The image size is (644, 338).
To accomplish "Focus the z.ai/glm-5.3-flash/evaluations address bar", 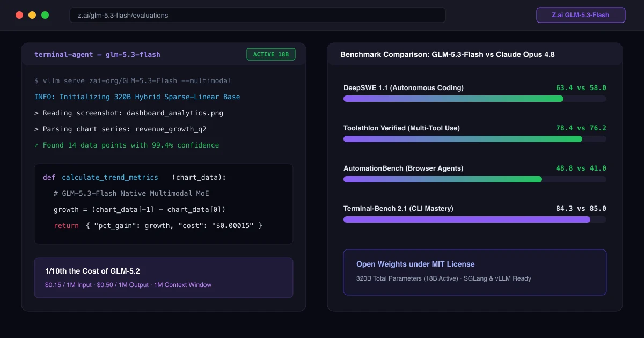I will 258,15.
